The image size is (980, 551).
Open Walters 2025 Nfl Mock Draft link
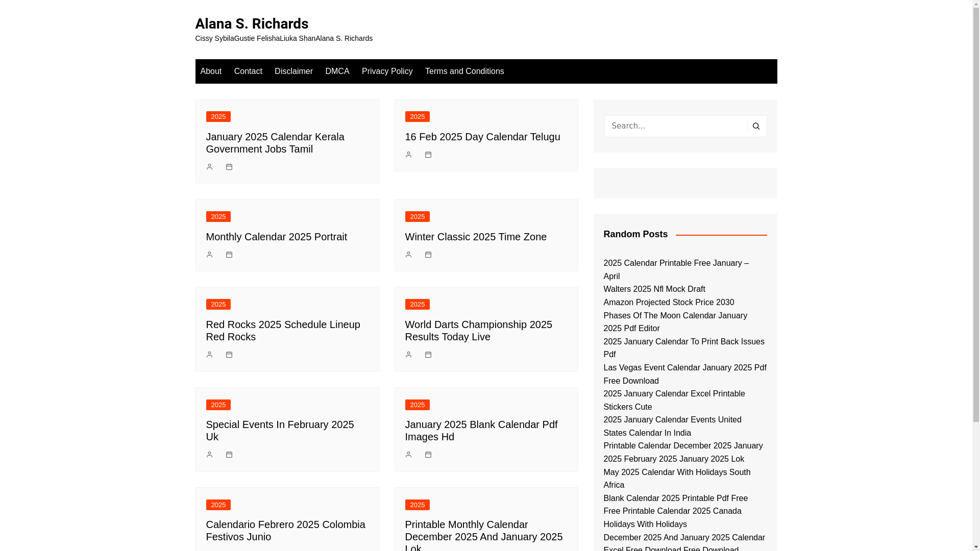654,289
